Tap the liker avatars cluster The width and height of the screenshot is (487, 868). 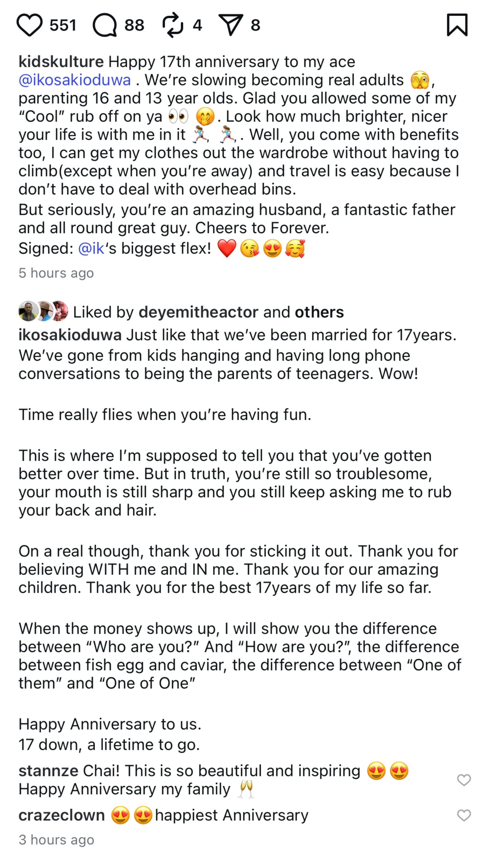point(43,311)
